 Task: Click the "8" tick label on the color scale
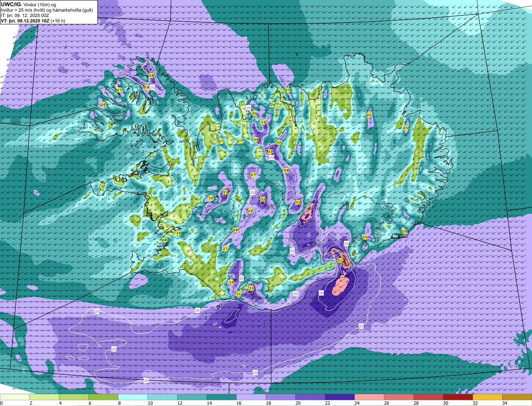coord(119,403)
